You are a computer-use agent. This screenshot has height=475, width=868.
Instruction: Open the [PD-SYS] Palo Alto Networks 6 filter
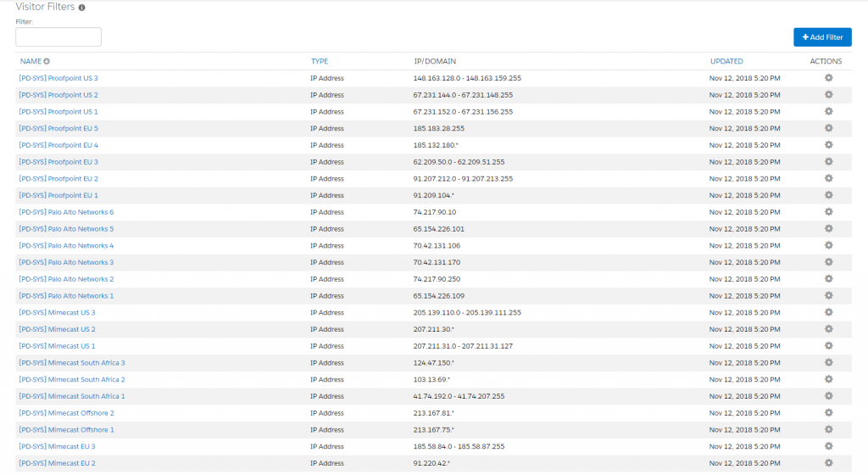pos(66,212)
